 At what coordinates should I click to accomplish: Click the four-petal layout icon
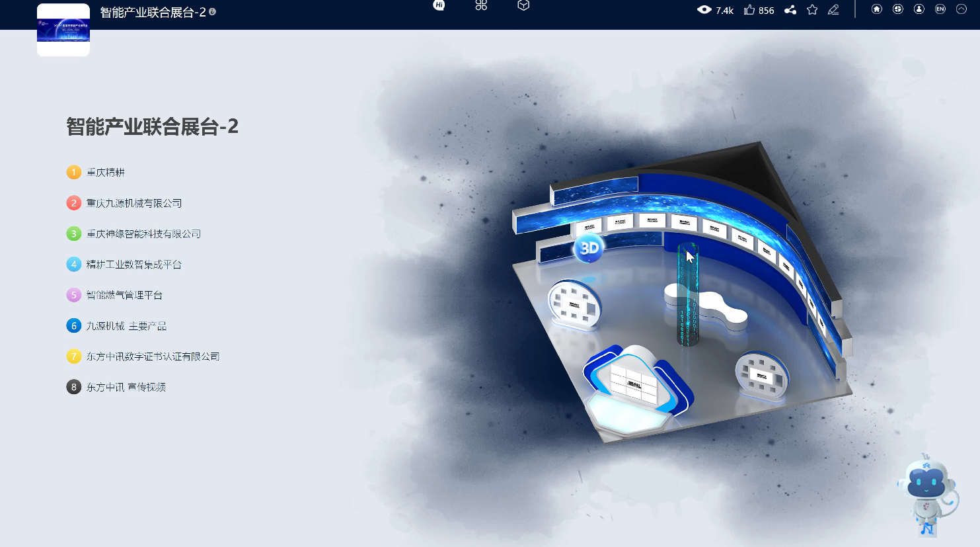click(481, 5)
